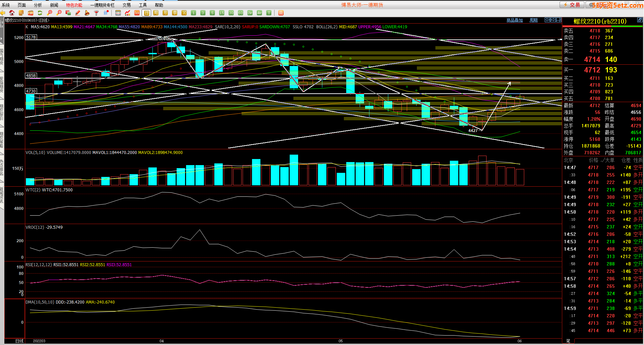The height and width of the screenshot is (345, 644).
Task: Toggle the 15 minute period button
Action: click(222, 13)
